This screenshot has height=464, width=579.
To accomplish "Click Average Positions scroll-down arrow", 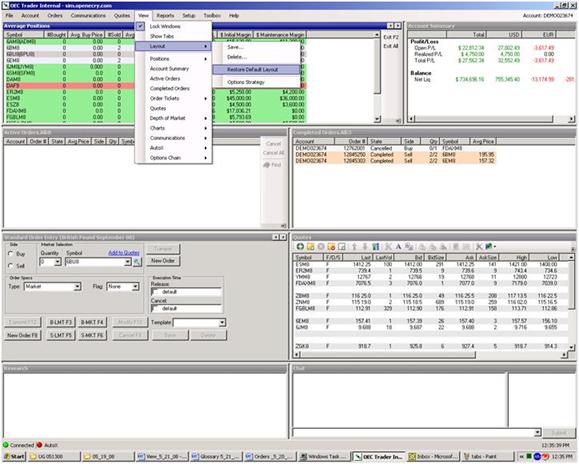I will click(x=377, y=119).
